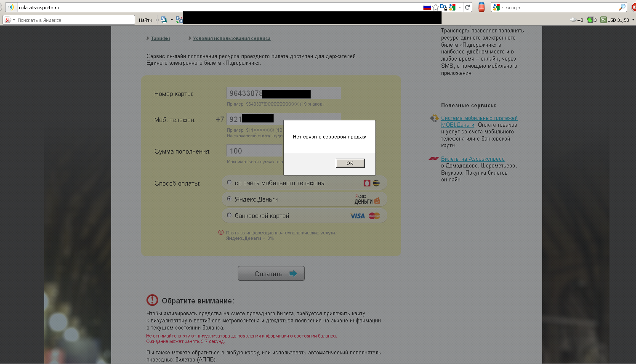
Task: Click the Номер карты input field
Action: pos(283,93)
